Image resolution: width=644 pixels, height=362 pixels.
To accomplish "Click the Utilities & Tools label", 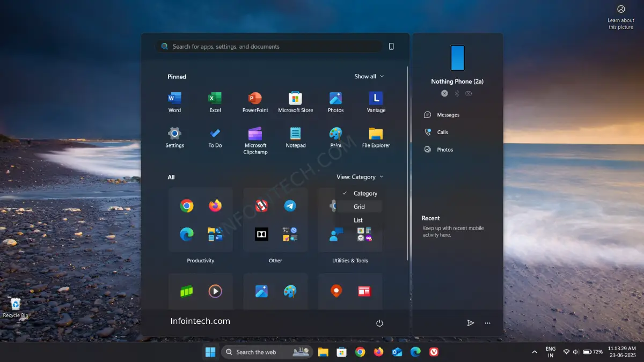I will [350, 261].
